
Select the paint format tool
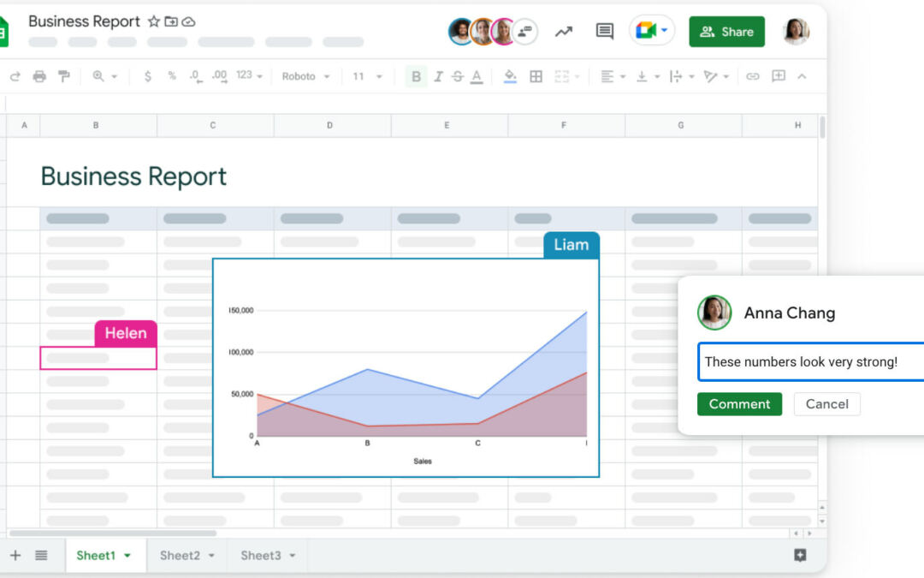click(64, 76)
